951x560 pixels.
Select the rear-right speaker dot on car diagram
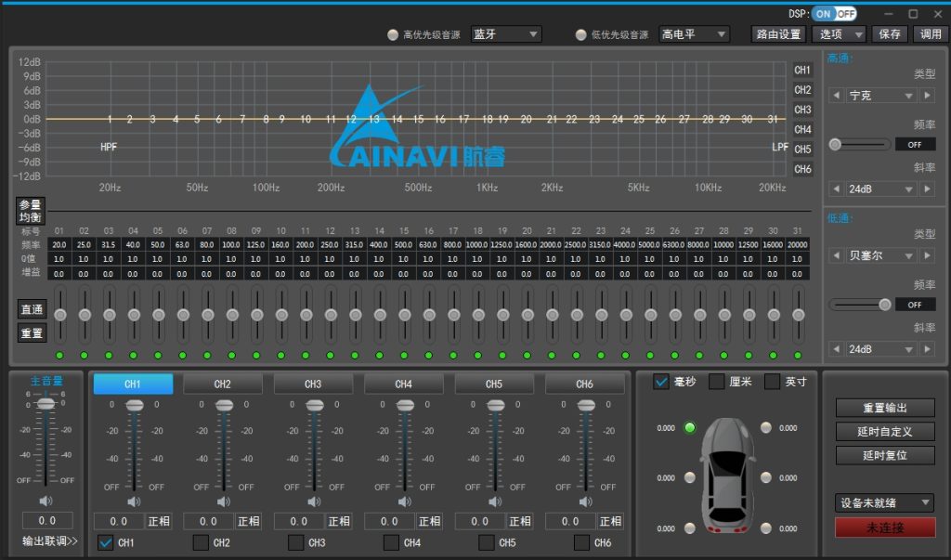point(766,527)
